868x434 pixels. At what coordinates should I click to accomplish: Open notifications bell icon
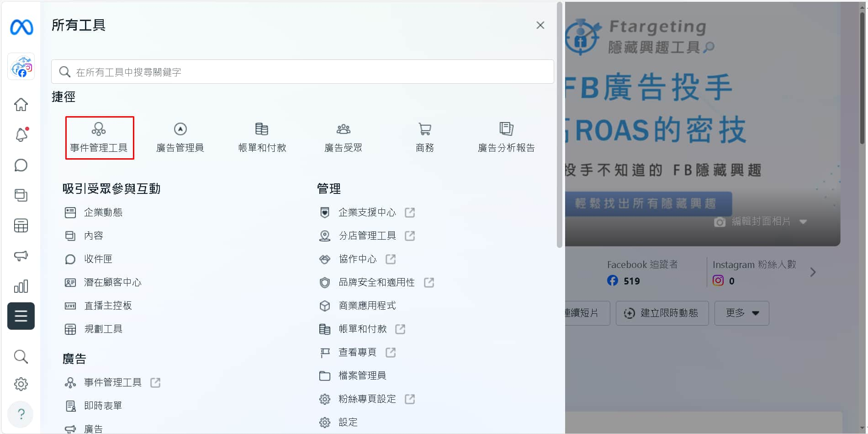tap(21, 134)
